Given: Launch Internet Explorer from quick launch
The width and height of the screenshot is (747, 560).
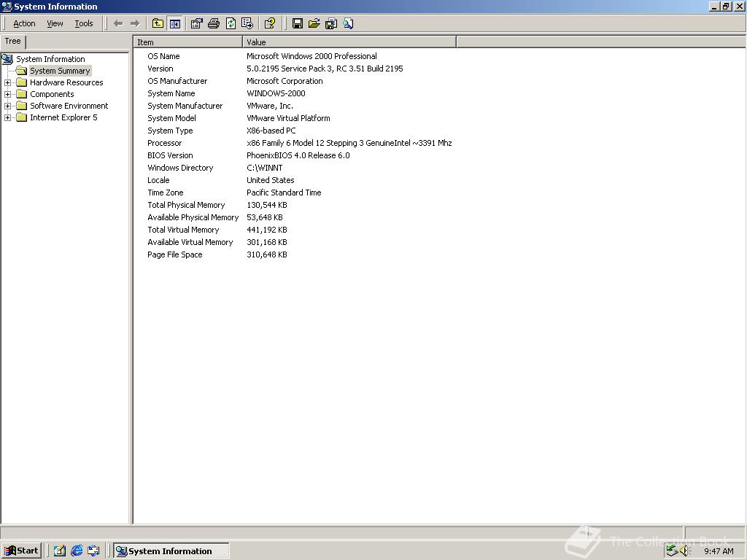Looking at the screenshot, I should [77, 551].
